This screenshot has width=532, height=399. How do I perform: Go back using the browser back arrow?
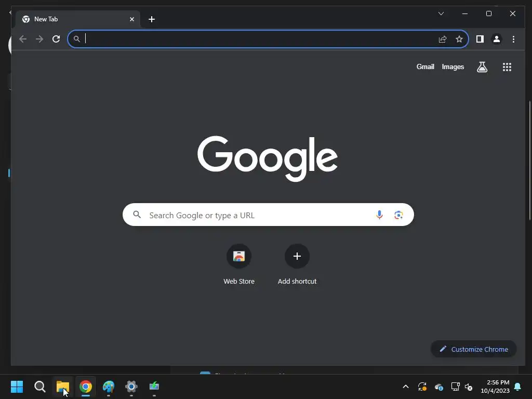[23, 39]
